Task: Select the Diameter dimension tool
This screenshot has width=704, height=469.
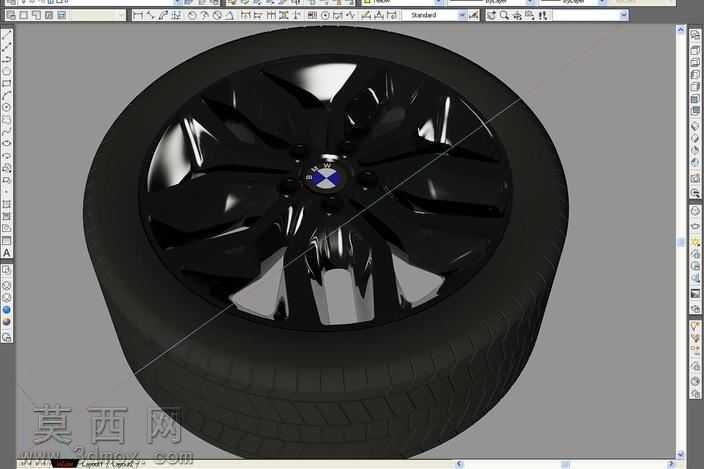Action: click(x=217, y=16)
